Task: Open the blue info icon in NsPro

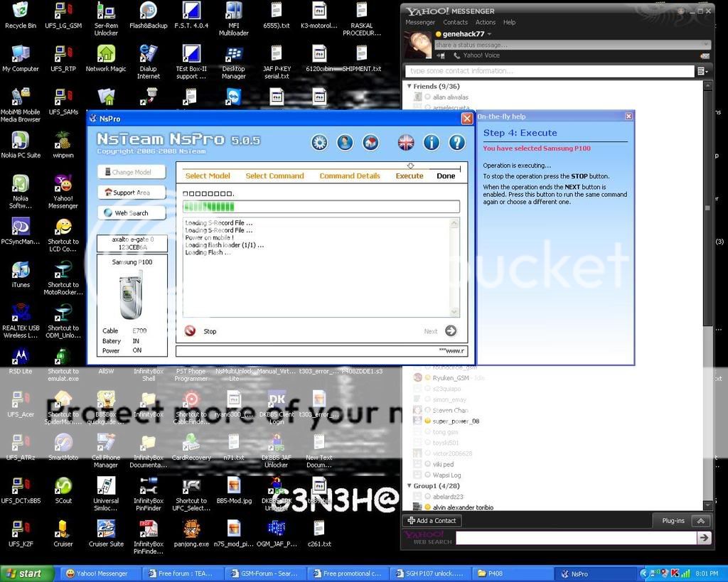Action: pos(432,143)
